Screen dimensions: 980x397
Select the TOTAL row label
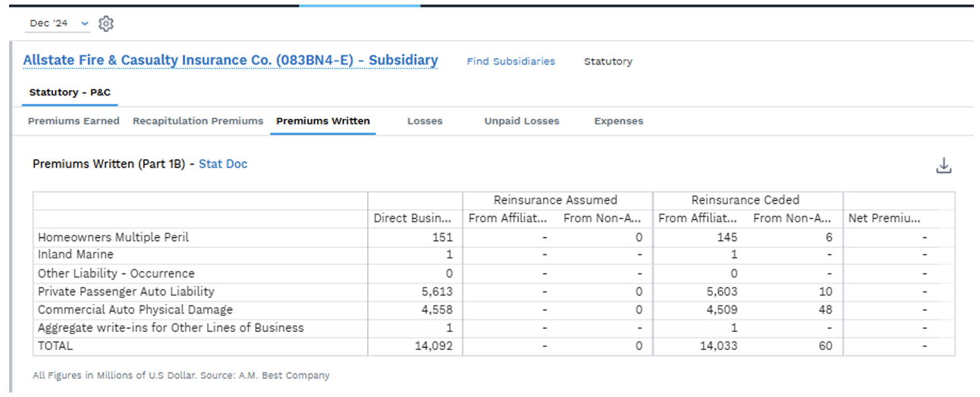tap(55, 346)
